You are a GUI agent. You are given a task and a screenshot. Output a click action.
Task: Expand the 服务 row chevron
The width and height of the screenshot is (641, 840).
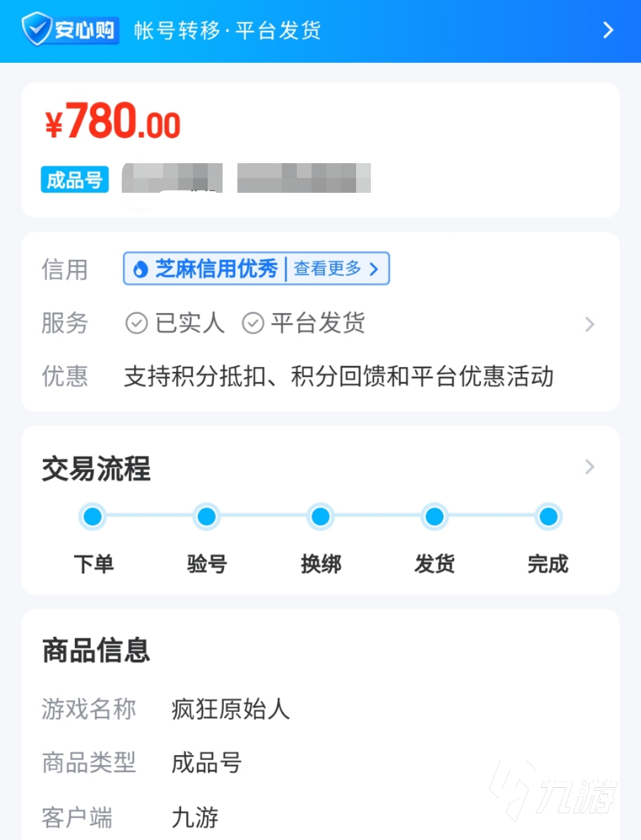[x=589, y=324]
